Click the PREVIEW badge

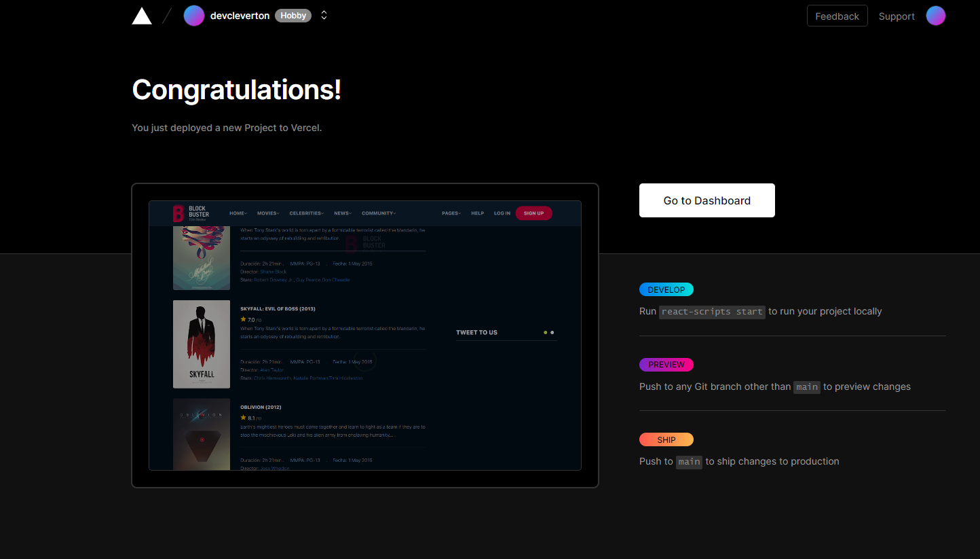666,365
